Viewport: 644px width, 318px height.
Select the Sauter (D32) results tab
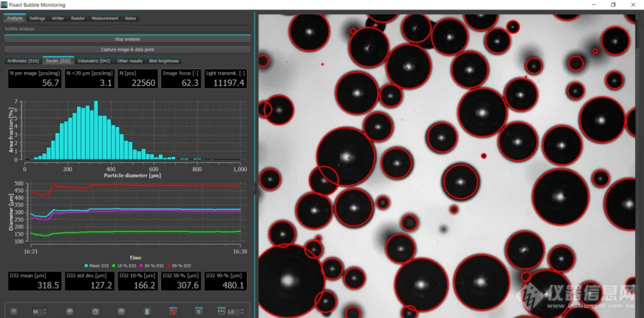pyautogui.click(x=58, y=61)
